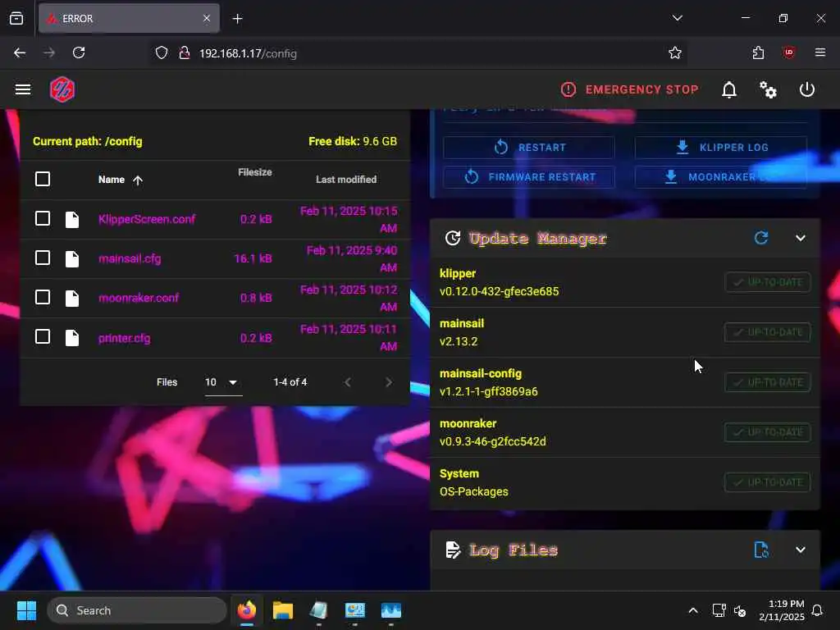Close the ERROR browser tab

[207, 19]
